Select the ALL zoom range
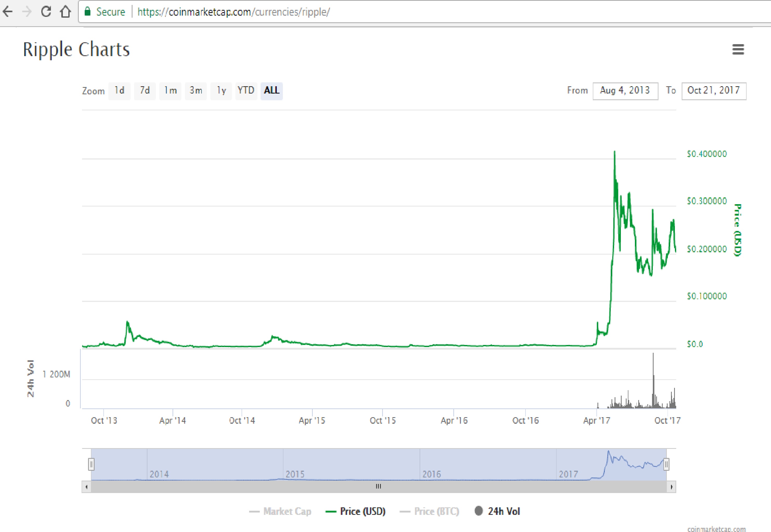 (x=272, y=91)
